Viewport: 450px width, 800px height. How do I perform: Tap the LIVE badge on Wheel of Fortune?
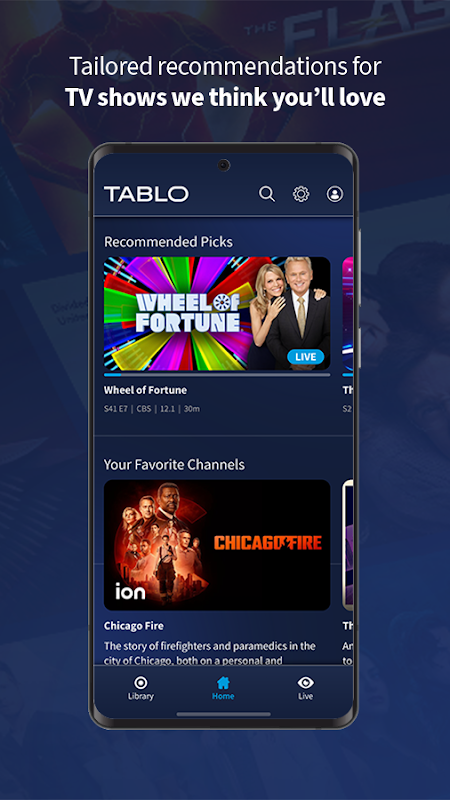click(x=306, y=357)
